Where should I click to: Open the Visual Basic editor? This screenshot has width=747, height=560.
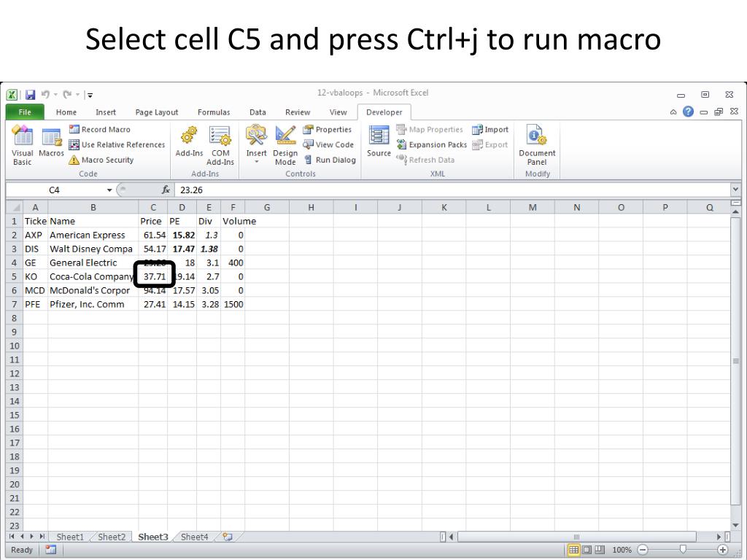23,145
